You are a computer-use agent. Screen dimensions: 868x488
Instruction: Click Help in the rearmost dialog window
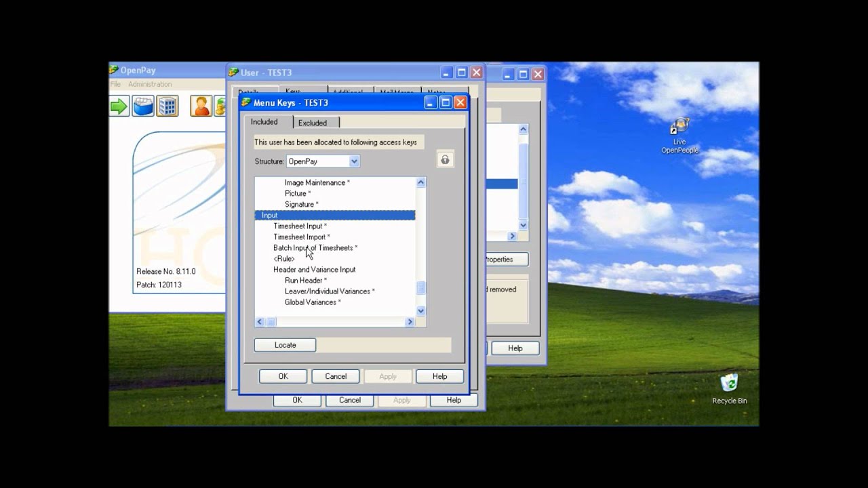coord(515,348)
